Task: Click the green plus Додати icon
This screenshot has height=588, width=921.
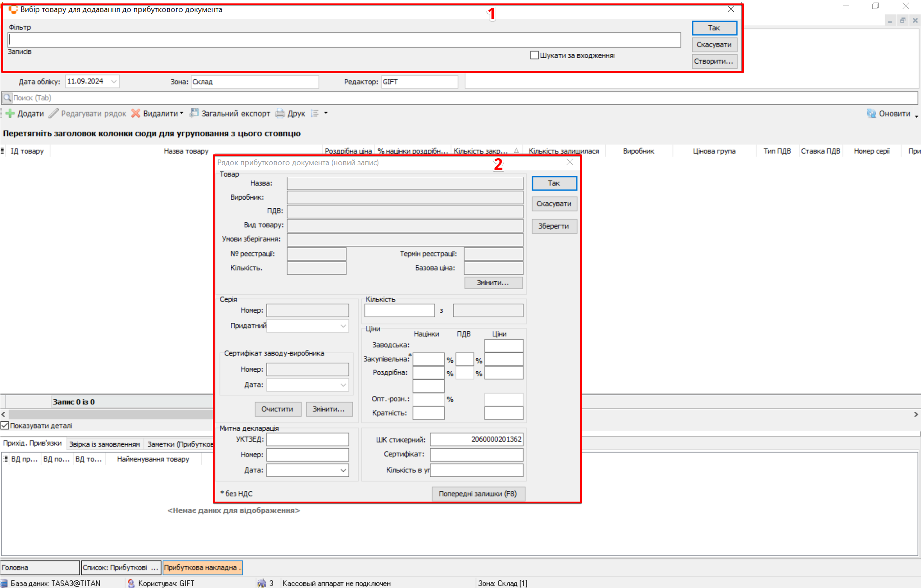Action: [x=10, y=113]
